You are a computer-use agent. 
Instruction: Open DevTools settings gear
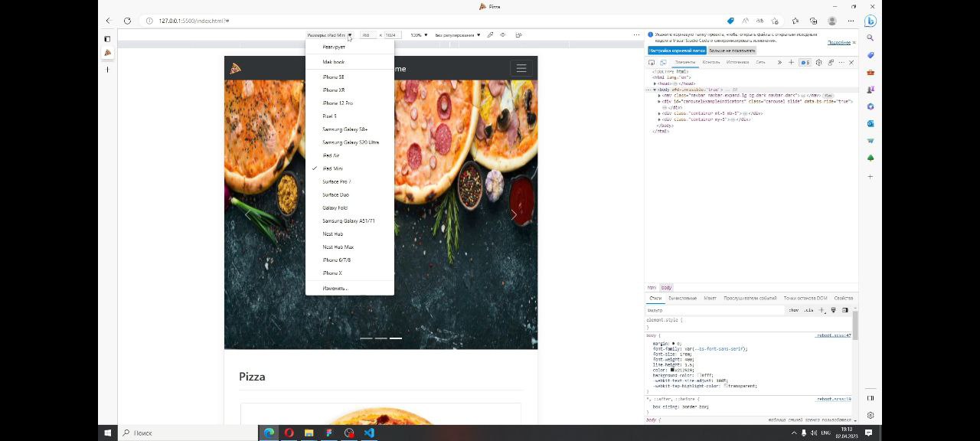point(818,62)
